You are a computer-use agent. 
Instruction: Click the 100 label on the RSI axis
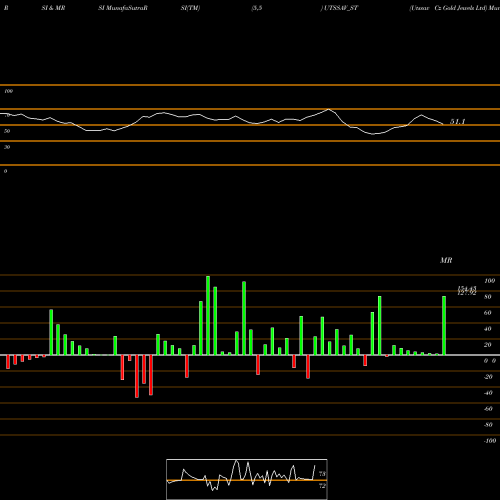coord(9,91)
